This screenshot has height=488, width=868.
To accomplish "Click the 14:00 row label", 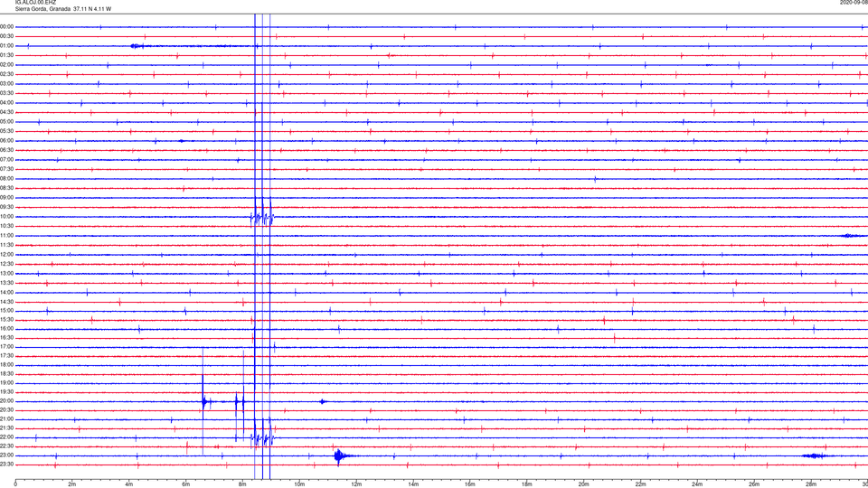I will tap(7, 293).
